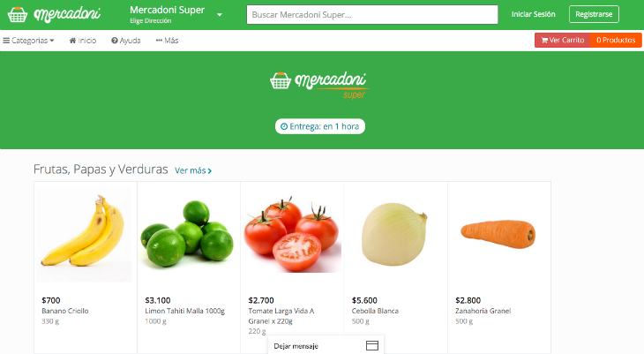This screenshot has width=644, height=354.
Task: Click the Mercadoni basket logo in header
Action: (x=54, y=14)
